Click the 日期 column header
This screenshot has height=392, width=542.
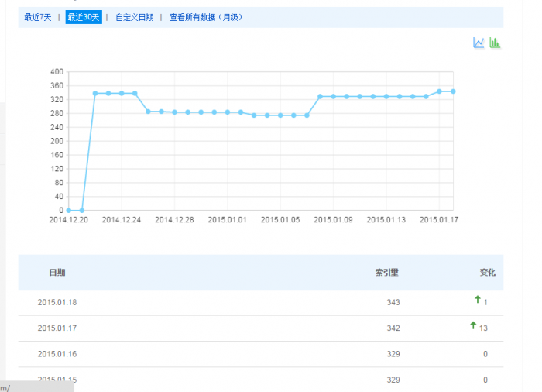pos(57,273)
